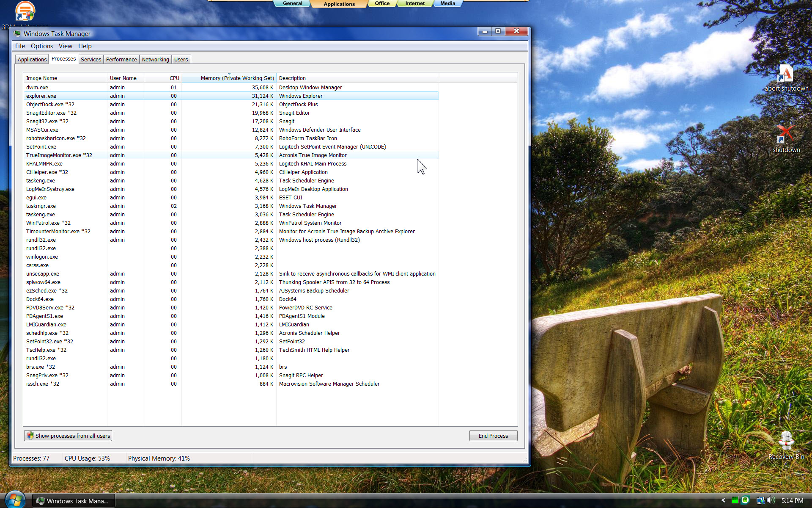The height and width of the screenshot is (508, 812).
Task: Click the Task Manager title bar icon
Action: pos(17,33)
